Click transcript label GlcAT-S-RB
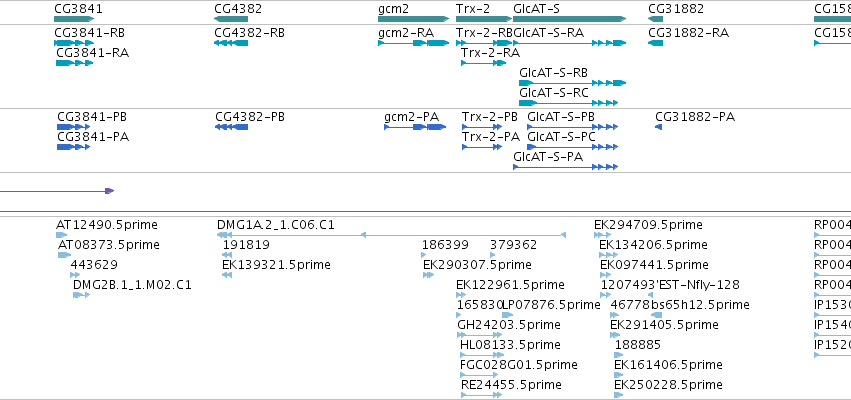851x400 pixels. click(553, 73)
